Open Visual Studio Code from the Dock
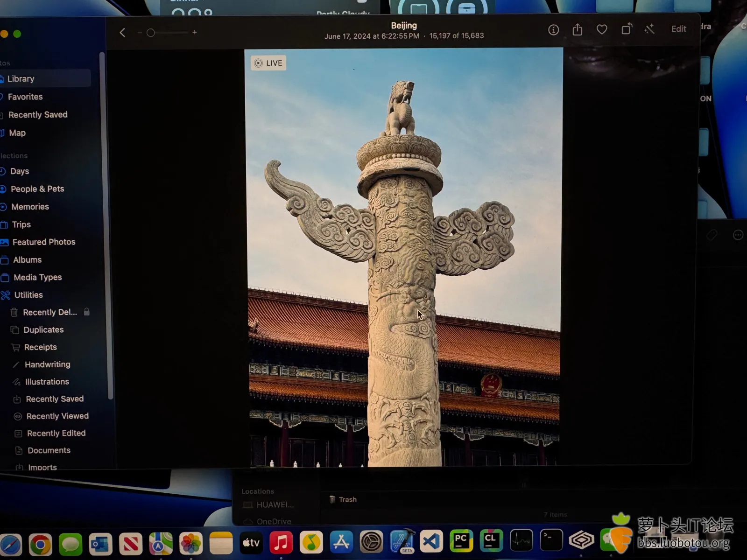 point(431,541)
